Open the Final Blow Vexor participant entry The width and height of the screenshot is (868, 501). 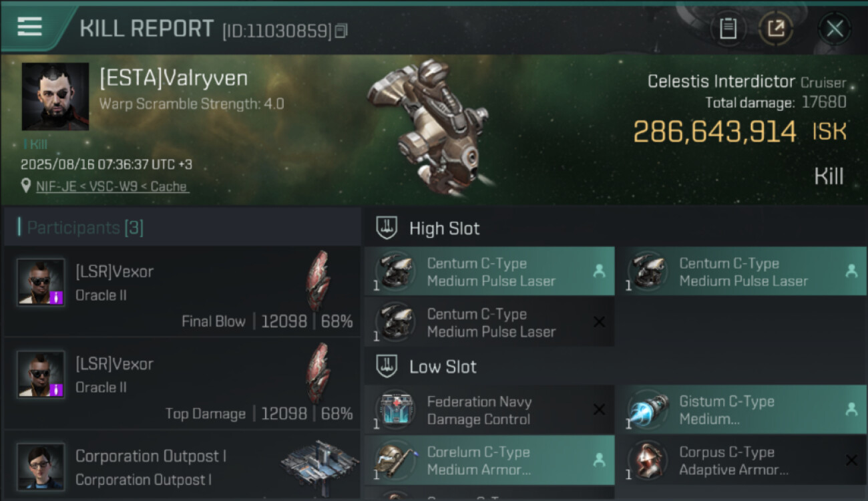click(x=182, y=291)
